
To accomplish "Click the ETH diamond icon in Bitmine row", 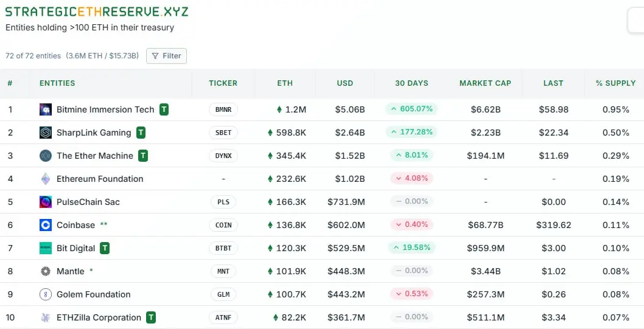I will click(x=279, y=109).
